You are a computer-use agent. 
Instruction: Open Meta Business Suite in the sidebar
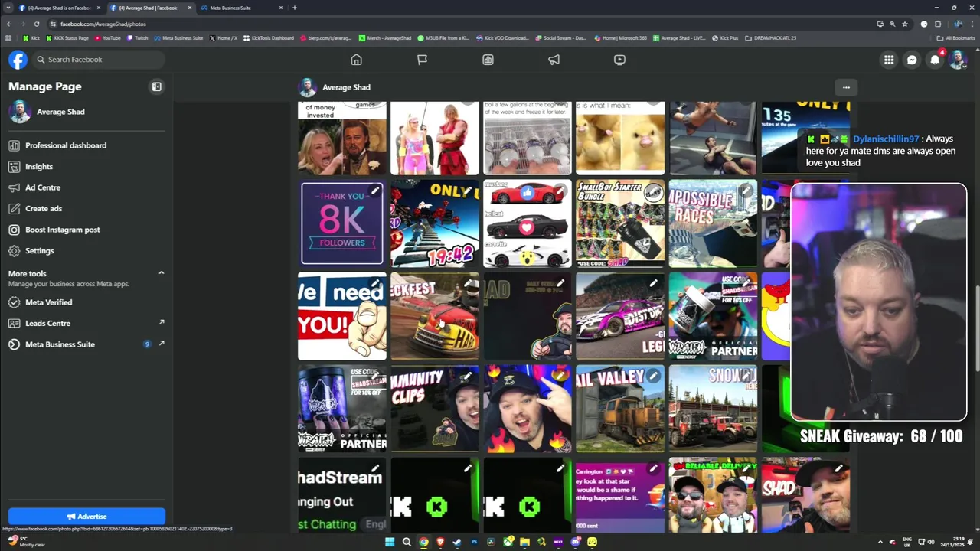click(87, 344)
